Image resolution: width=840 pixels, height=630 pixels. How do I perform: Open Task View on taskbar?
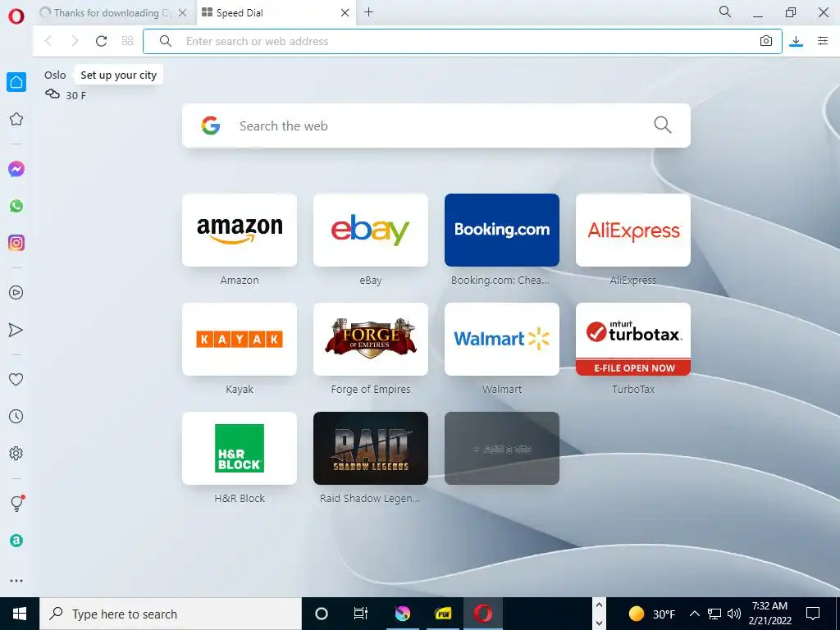361,614
